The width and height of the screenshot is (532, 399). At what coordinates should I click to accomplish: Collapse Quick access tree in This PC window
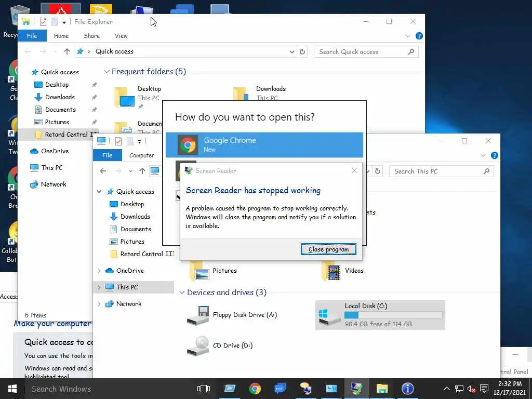[99, 192]
